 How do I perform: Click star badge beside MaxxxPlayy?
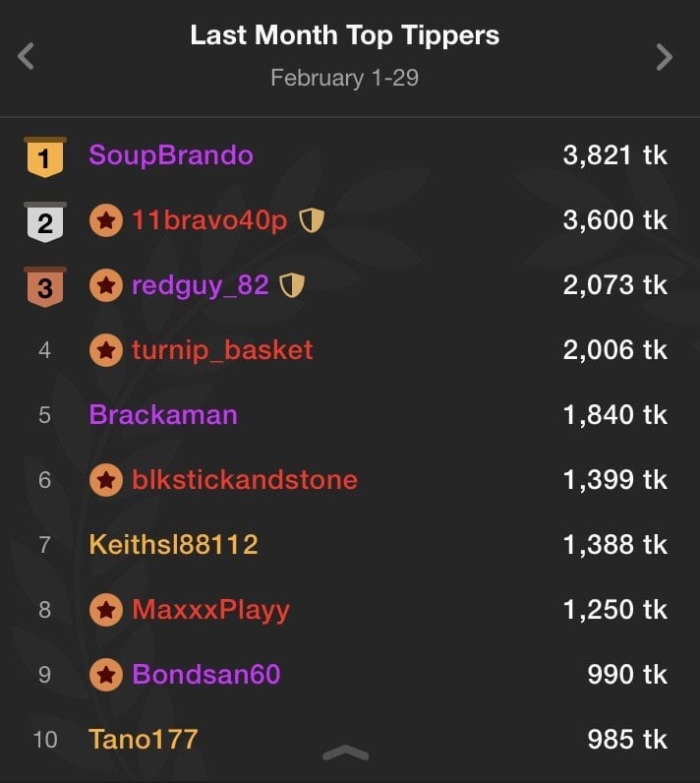[x=106, y=610]
